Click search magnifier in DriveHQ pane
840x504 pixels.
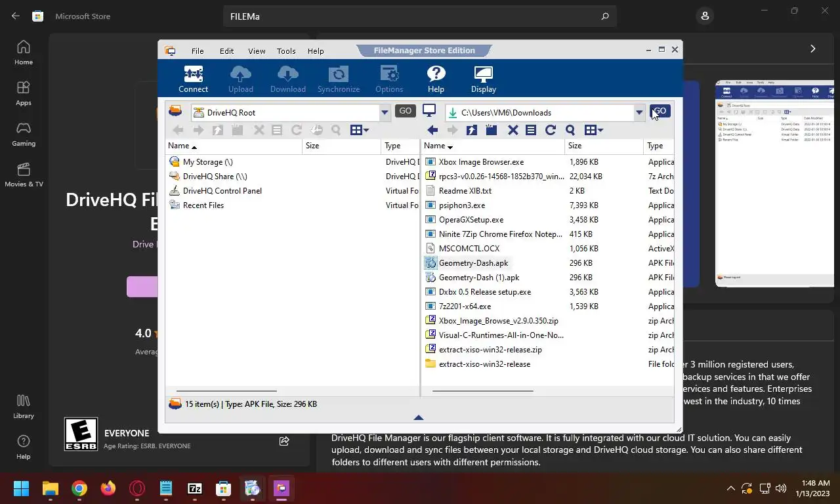(335, 130)
